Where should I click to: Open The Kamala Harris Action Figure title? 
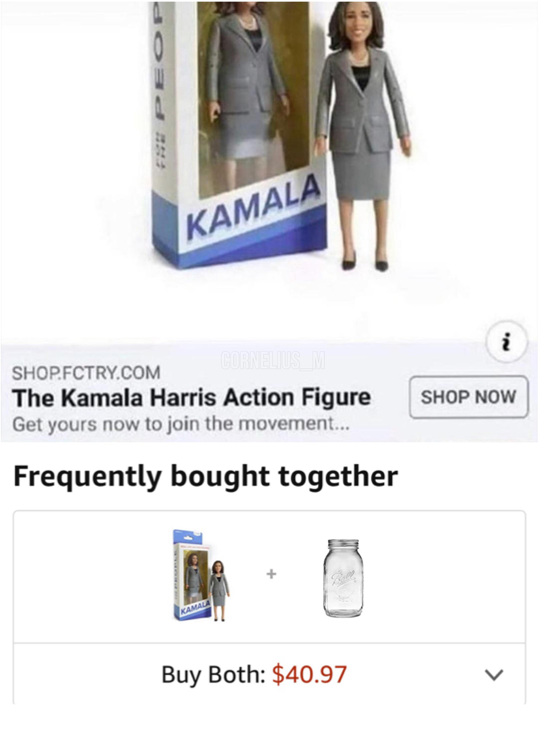pyautogui.click(x=192, y=398)
